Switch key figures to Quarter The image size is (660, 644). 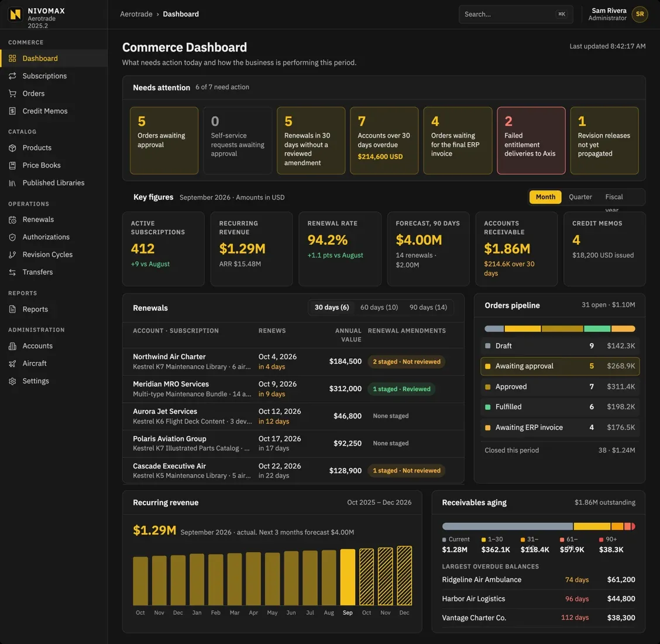[580, 197]
